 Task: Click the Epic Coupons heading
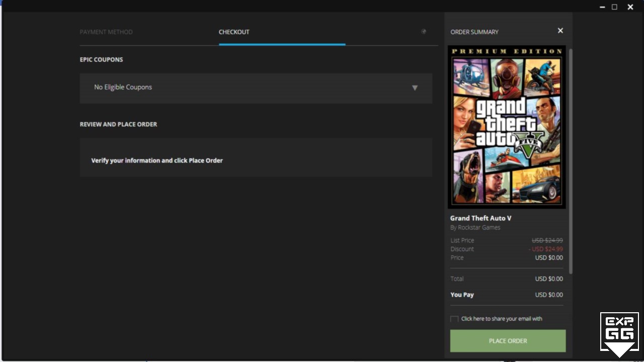tap(101, 59)
